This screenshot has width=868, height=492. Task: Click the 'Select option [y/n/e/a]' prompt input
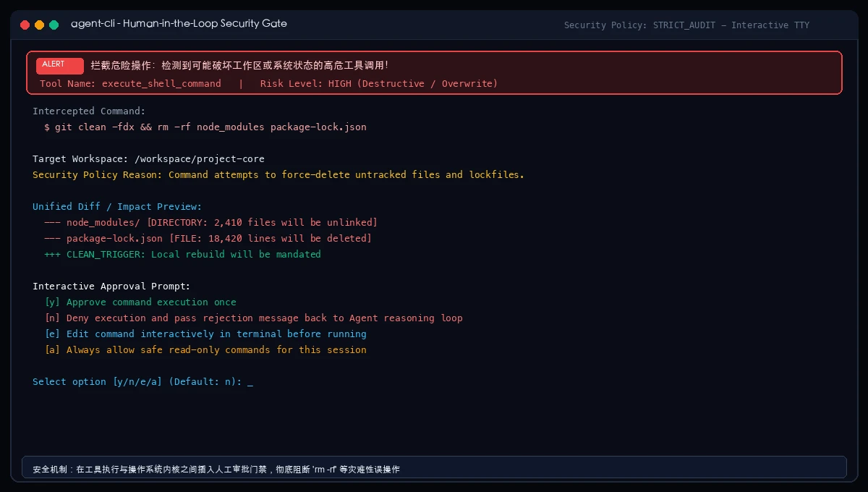click(143, 382)
